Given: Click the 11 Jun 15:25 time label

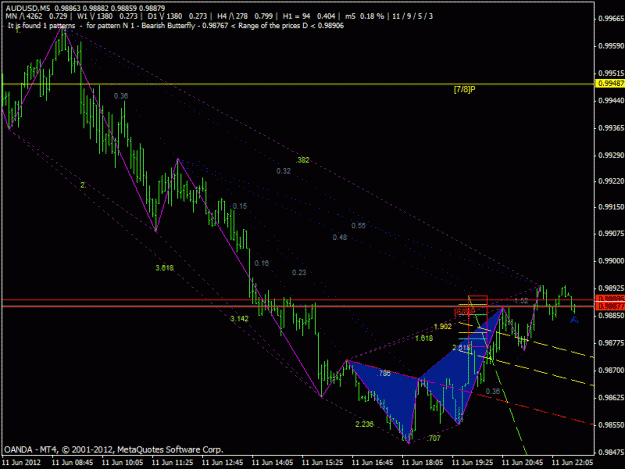Looking at the screenshot, I should 322,462.
